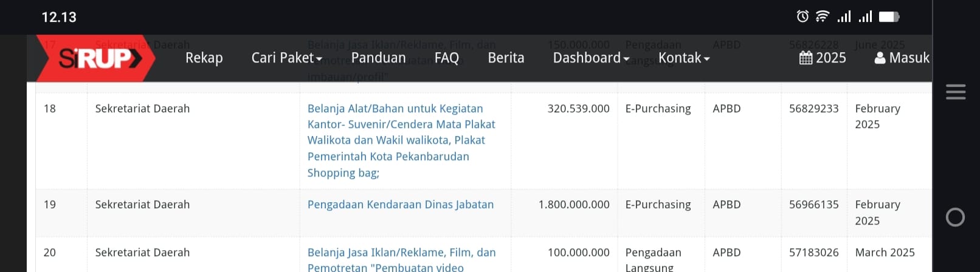Expand the Dashboard dropdown menu

[x=591, y=58]
